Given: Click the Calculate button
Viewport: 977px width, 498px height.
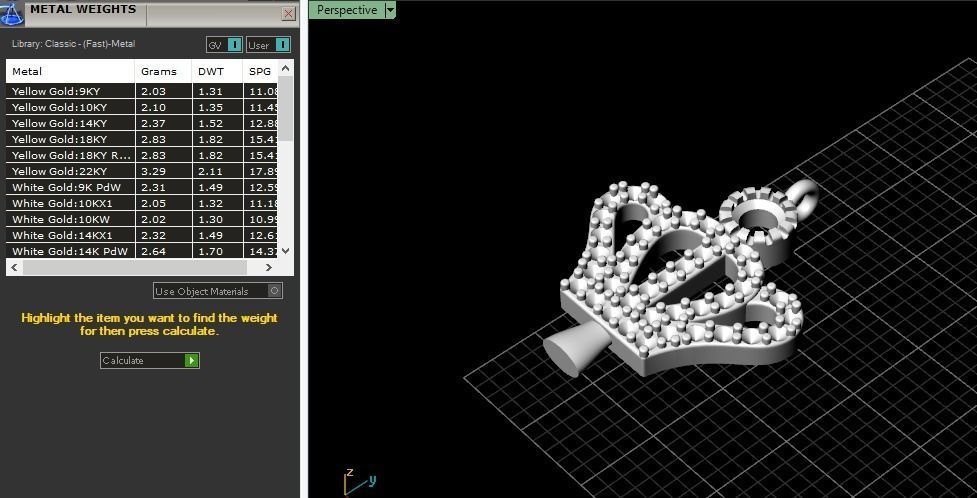Looking at the screenshot, I should click(x=150, y=360).
